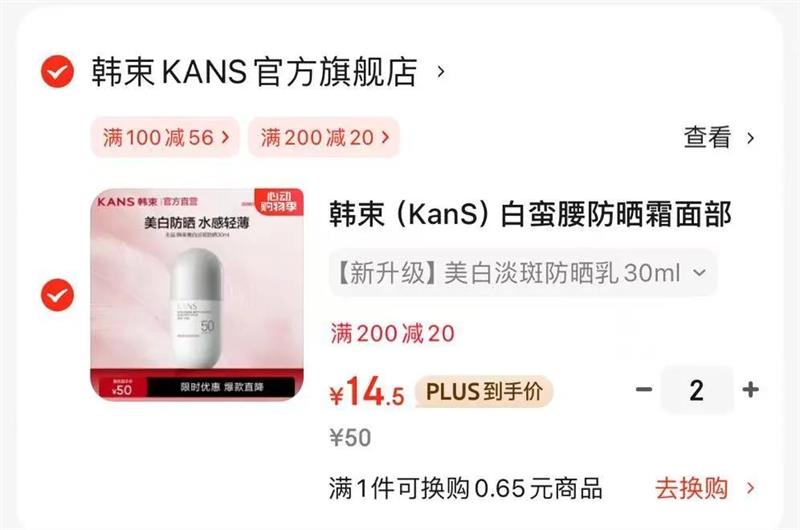Click the PLUS到手价 badge
This screenshot has width=800, height=530.
[484, 392]
